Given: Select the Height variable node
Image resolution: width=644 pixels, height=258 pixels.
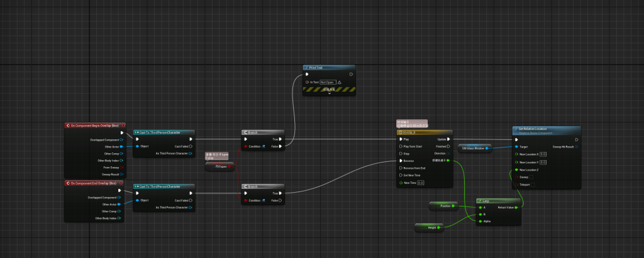Looking at the screenshot, I should click(429, 227).
